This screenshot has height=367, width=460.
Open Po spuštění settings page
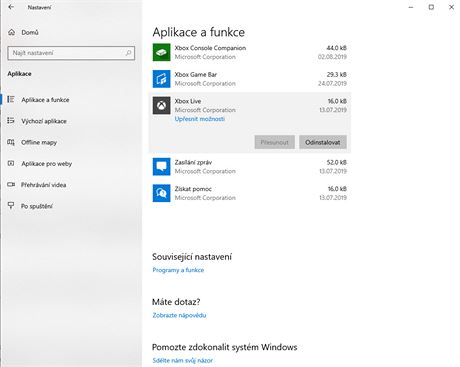tap(37, 206)
